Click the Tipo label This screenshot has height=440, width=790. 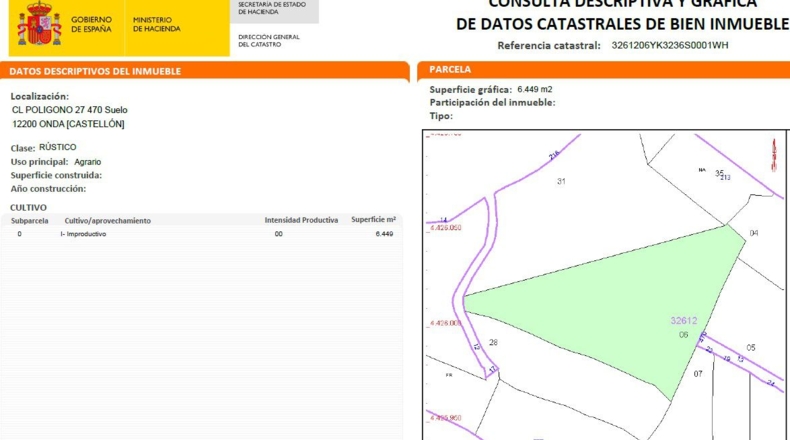coord(441,116)
